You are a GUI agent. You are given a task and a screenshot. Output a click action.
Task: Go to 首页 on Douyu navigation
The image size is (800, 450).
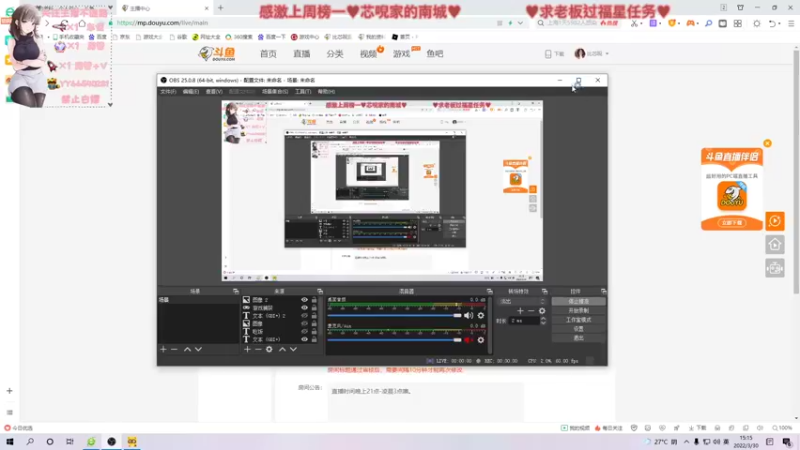tap(268, 54)
